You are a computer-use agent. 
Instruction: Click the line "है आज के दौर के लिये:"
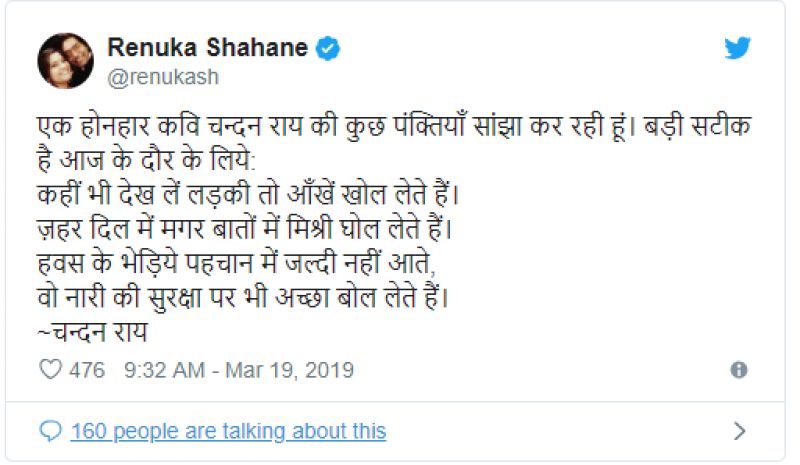145,162
